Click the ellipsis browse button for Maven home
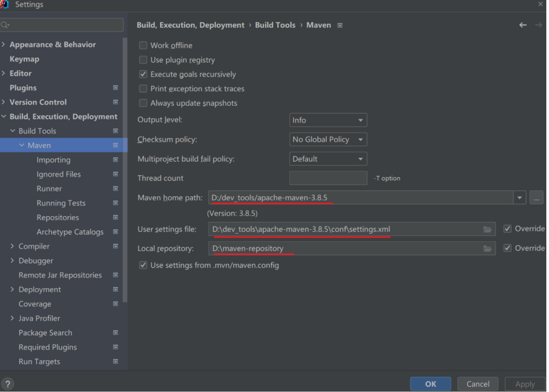Image resolution: width=549 pixels, height=392 pixels. 536,198
